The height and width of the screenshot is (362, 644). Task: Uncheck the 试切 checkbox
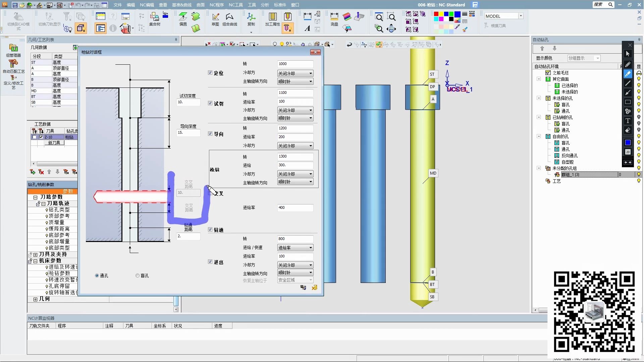[x=210, y=103]
